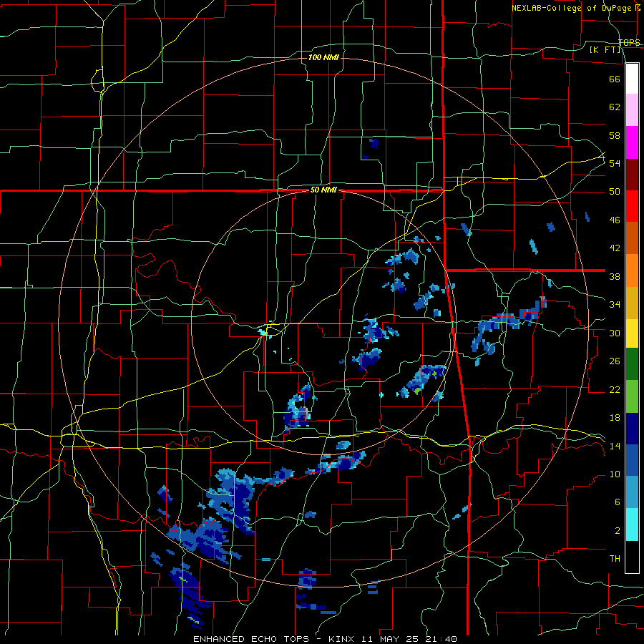Screen dimensions: 644x644
Task: Select the dark green legend swatch
Action: 632,364
